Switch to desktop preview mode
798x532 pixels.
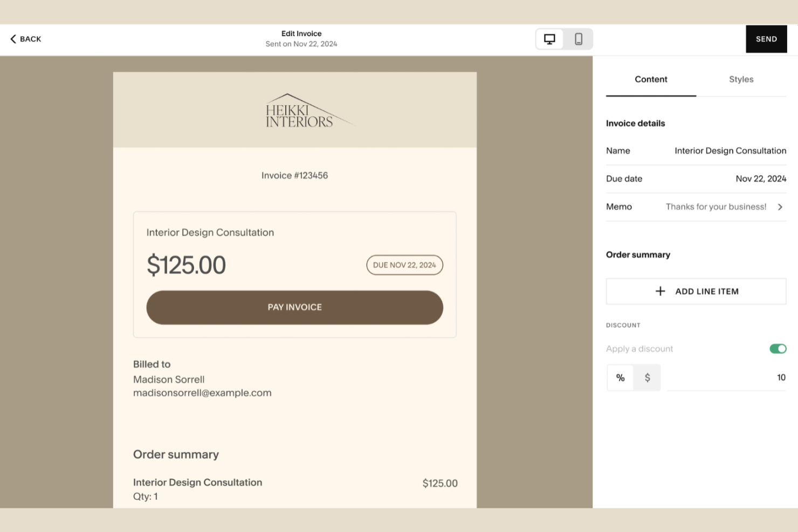[x=549, y=39]
